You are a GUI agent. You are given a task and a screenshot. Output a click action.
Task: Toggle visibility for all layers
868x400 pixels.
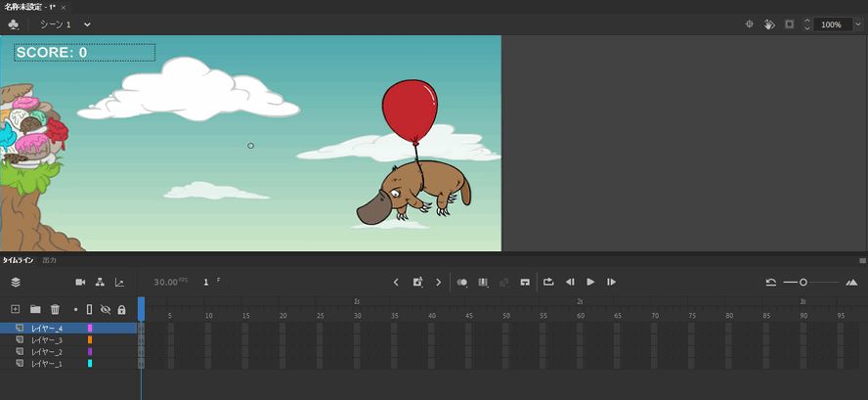click(106, 309)
